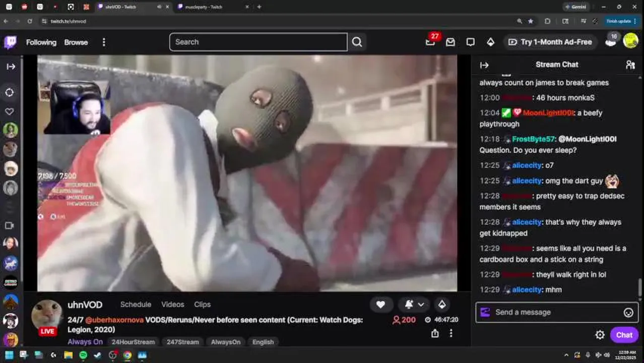Open the drops icon with 16 badge
The image size is (644, 363).
click(611, 41)
